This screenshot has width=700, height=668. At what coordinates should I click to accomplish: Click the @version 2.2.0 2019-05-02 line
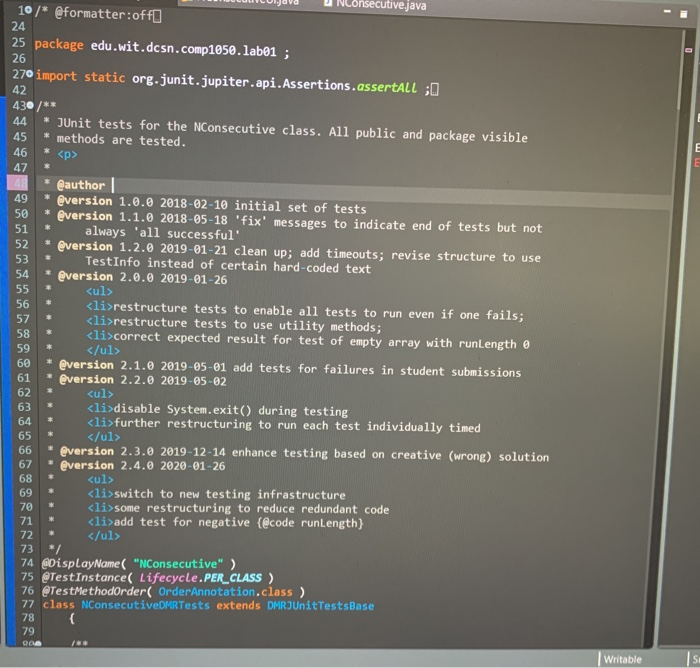click(x=142, y=380)
